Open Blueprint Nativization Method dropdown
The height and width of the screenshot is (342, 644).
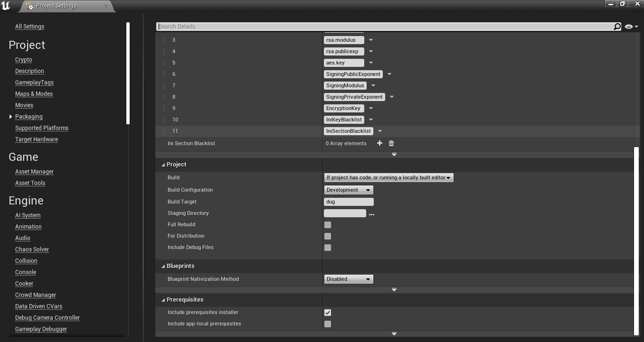tap(349, 279)
